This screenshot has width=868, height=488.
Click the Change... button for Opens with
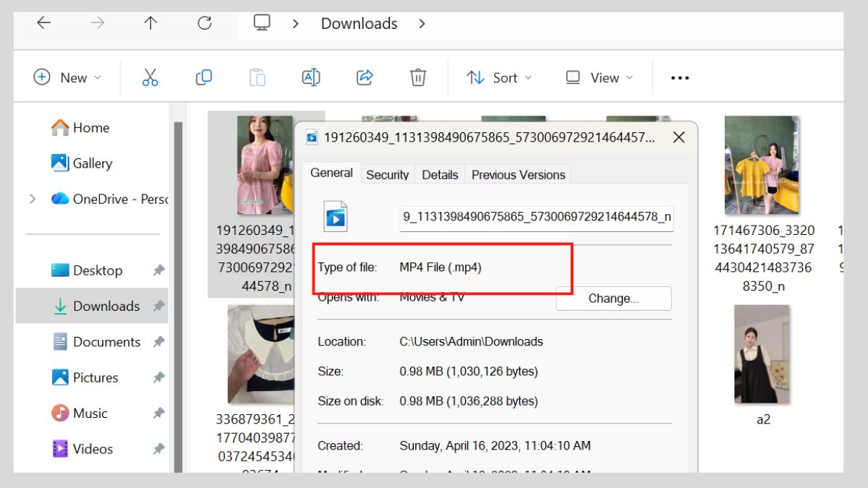point(613,298)
